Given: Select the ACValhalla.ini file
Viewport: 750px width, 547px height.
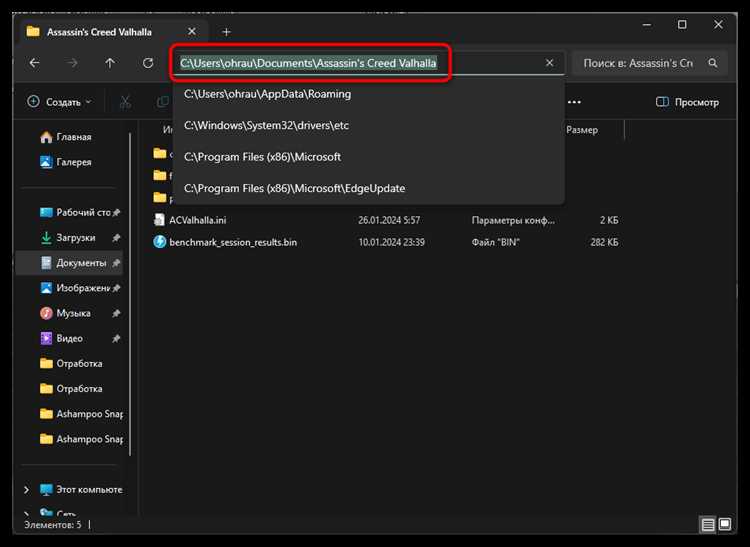Looking at the screenshot, I should pyautogui.click(x=198, y=220).
